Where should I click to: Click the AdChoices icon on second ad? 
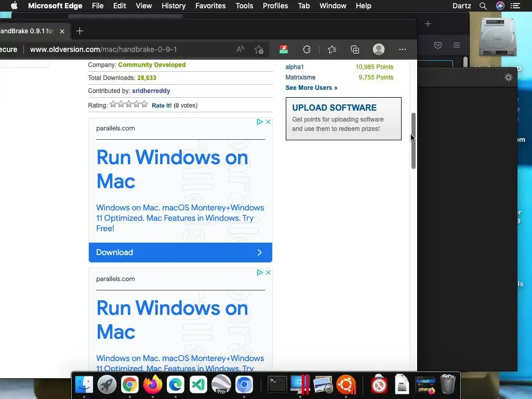[260, 272]
